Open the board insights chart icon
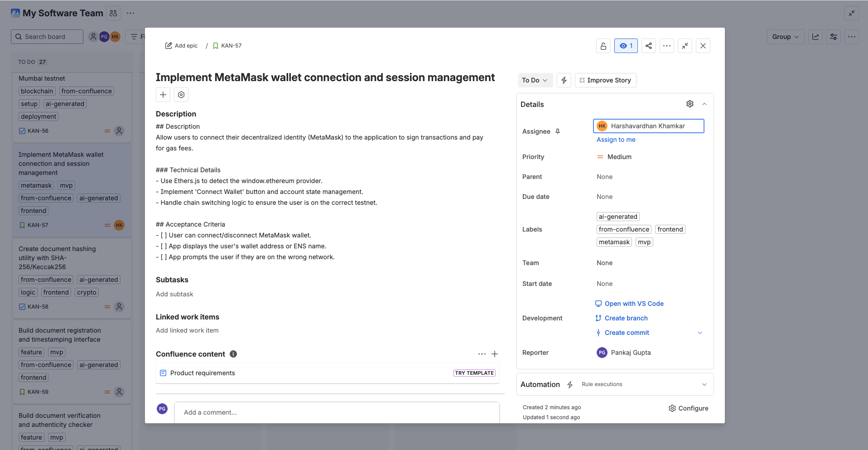This screenshot has width=868, height=450. click(x=815, y=37)
